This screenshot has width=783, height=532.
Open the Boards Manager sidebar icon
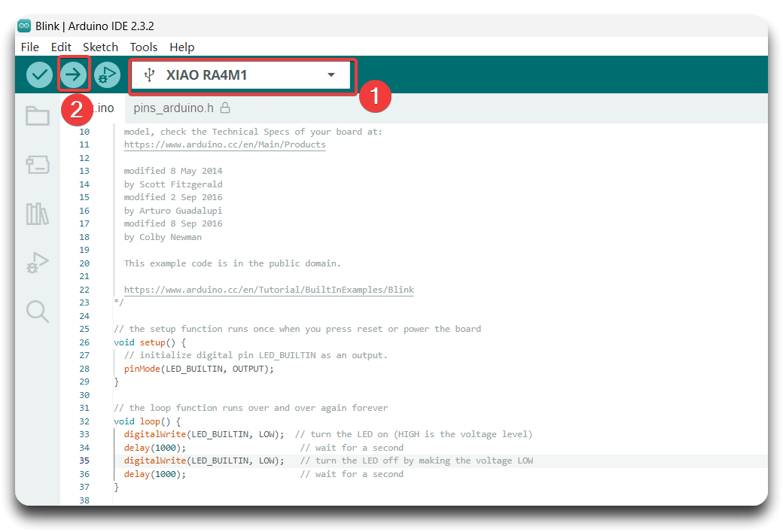coord(38,165)
